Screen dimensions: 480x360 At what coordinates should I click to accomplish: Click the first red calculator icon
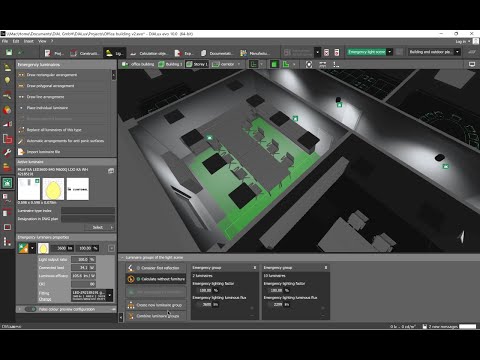[327, 53]
